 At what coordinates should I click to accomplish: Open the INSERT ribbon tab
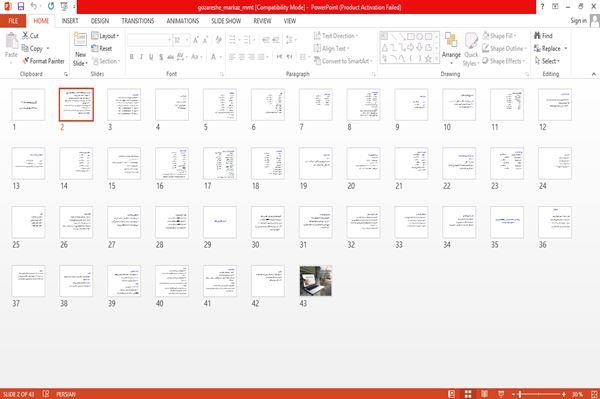(x=70, y=21)
